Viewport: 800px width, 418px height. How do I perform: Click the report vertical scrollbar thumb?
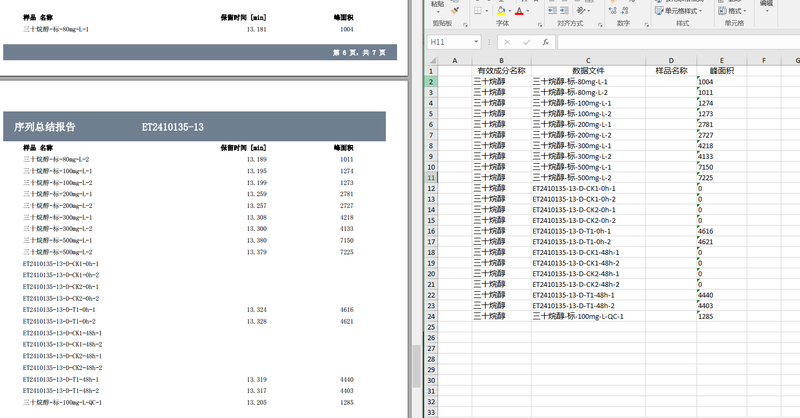(x=416, y=366)
